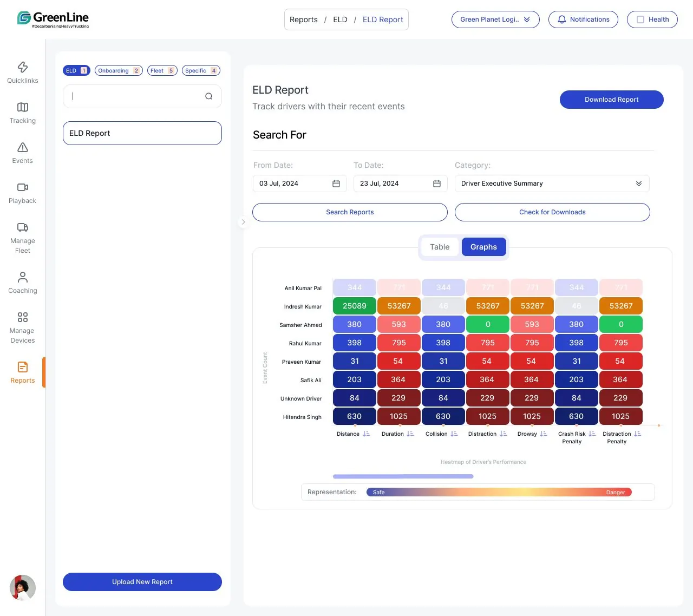693x616 pixels.
Task: Select the ELD filter tab
Action: (x=76, y=70)
